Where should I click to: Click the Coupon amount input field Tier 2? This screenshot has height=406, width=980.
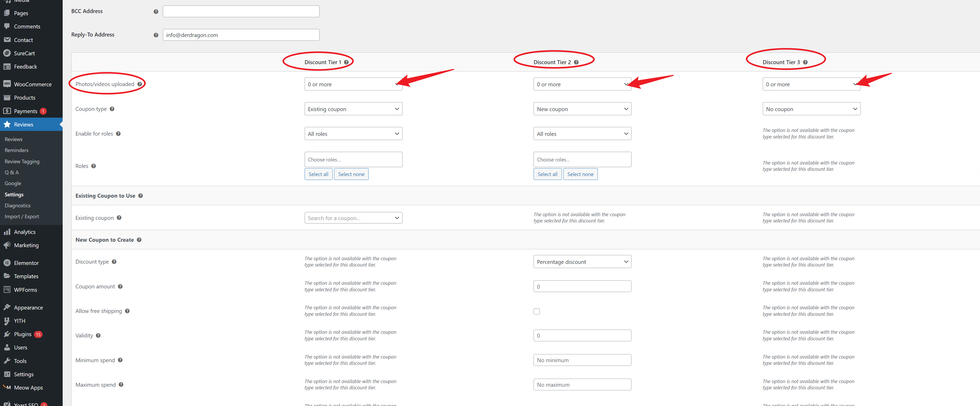[x=581, y=286]
